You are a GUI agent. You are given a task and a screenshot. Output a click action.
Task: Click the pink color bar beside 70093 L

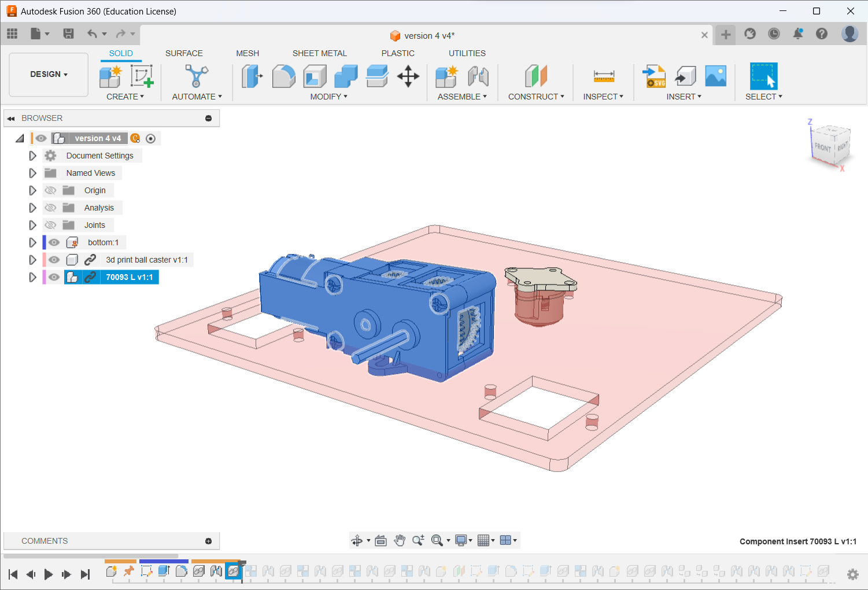pyautogui.click(x=45, y=277)
